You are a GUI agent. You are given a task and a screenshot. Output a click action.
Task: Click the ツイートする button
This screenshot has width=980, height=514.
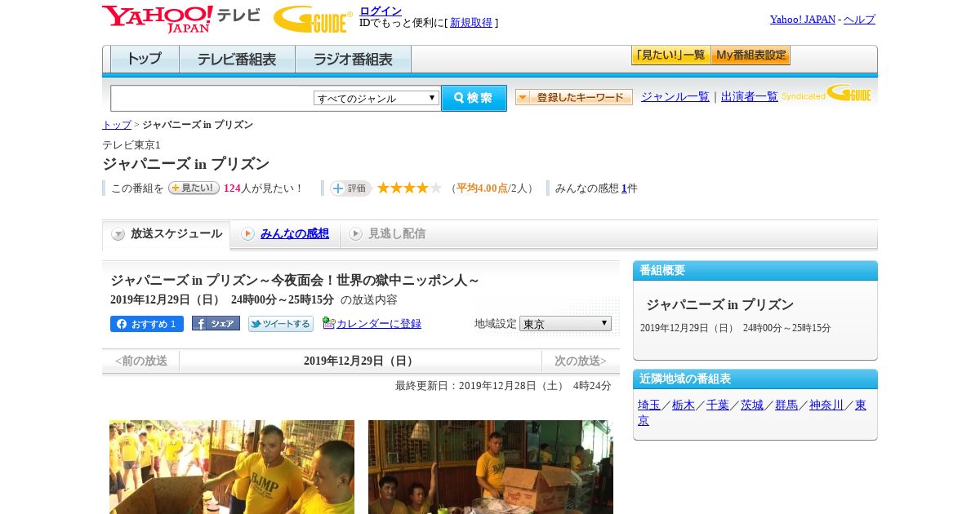tap(281, 324)
